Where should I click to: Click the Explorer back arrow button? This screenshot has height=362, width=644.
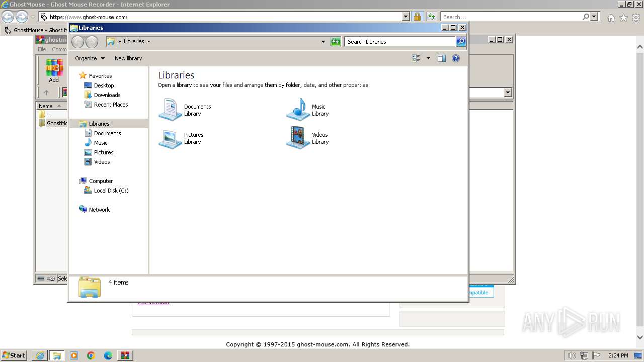click(78, 42)
